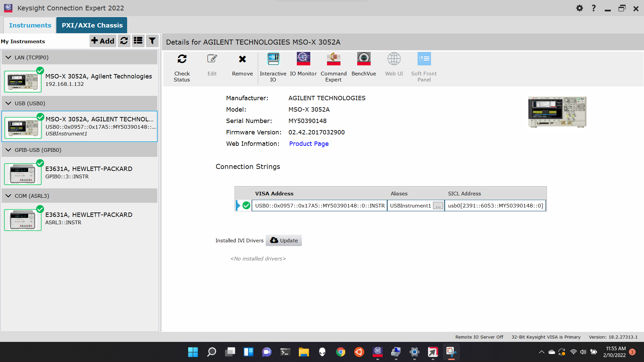Launch IO Monitor
This screenshot has height=362, width=644.
(303, 59)
